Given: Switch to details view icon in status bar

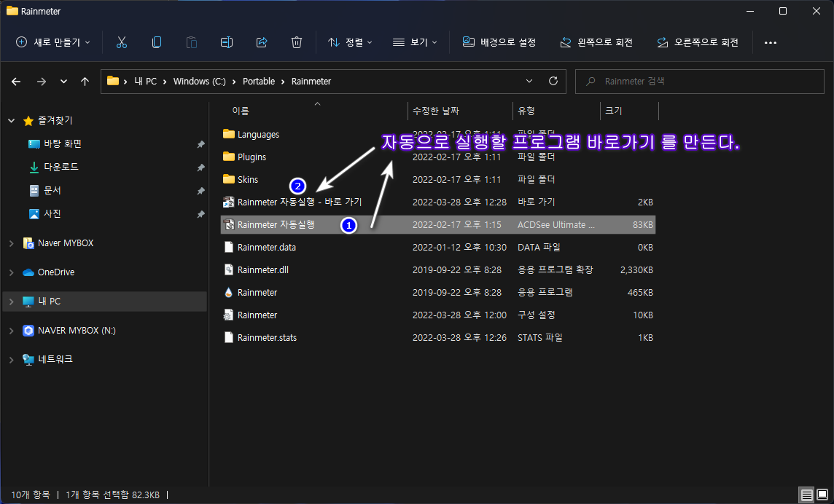Looking at the screenshot, I should 807,495.
